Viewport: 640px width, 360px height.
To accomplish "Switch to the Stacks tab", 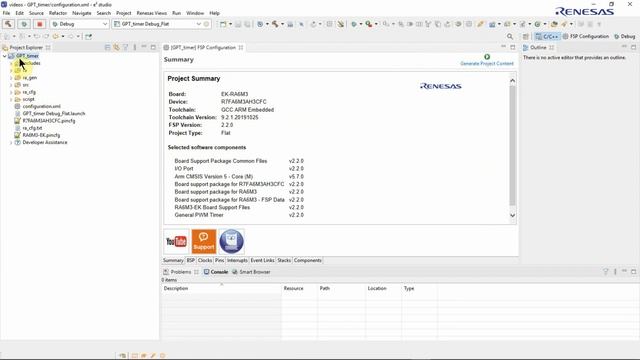I will tap(284, 260).
